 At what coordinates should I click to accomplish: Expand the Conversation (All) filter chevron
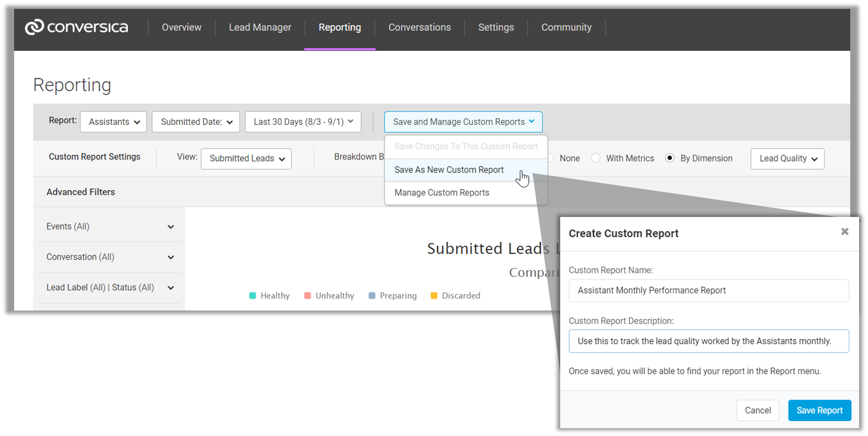[x=170, y=257]
